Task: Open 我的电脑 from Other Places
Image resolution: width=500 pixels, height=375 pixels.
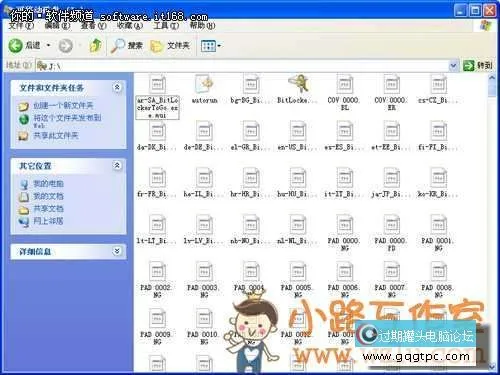Action: coord(48,184)
